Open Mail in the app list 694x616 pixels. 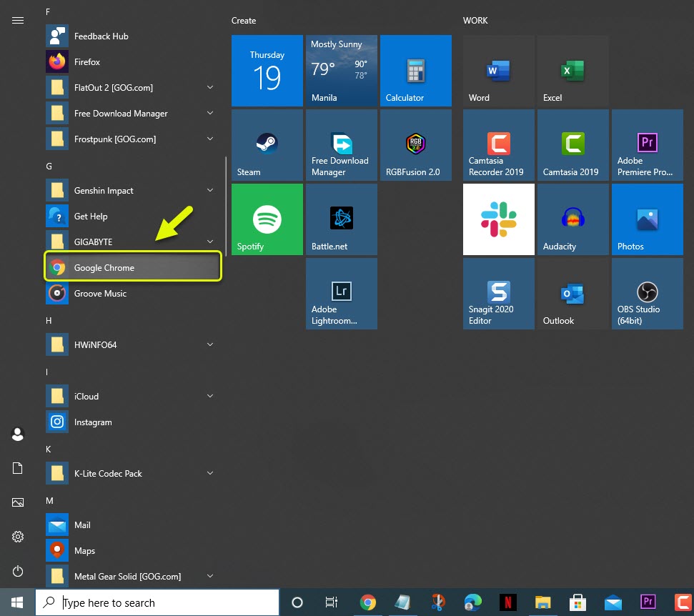click(x=133, y=525)
